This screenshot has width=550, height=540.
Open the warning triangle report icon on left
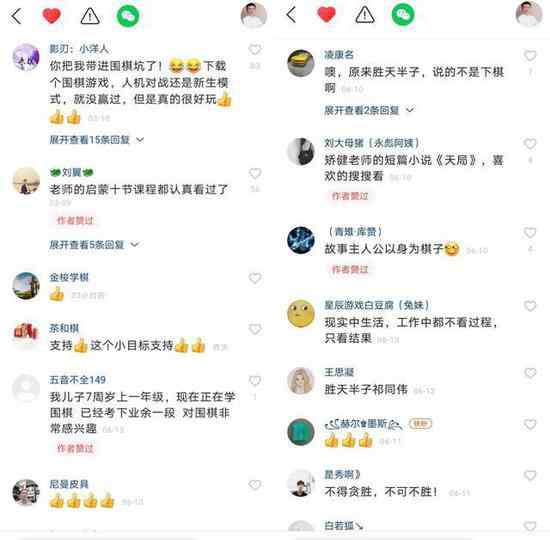(x=90, y=16)
